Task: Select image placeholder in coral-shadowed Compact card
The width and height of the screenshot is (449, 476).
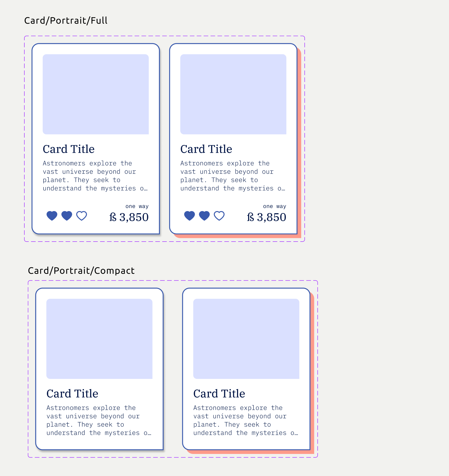Action: [246, 339]
